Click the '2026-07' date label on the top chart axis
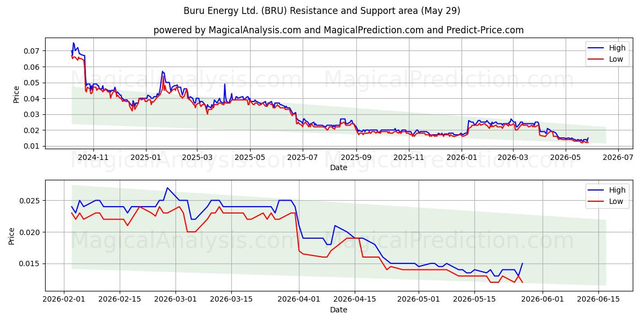 pyautogui.click(x=618, y=157)
